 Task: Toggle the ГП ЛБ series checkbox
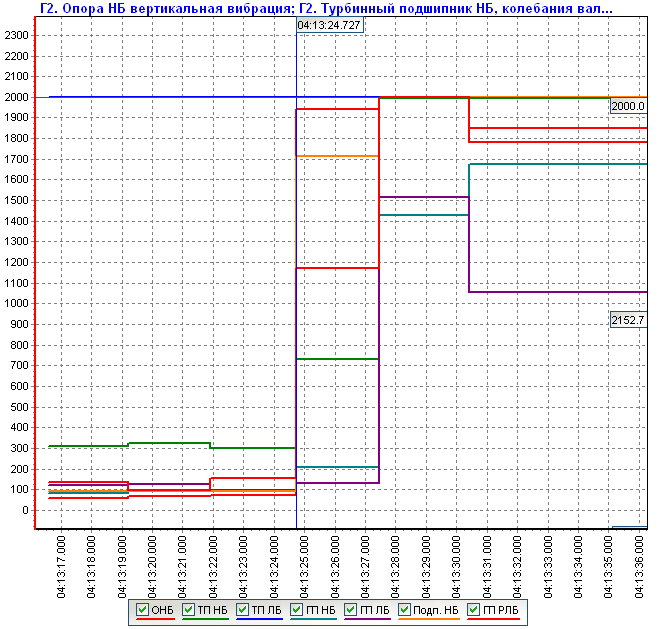tap(350, 610)
